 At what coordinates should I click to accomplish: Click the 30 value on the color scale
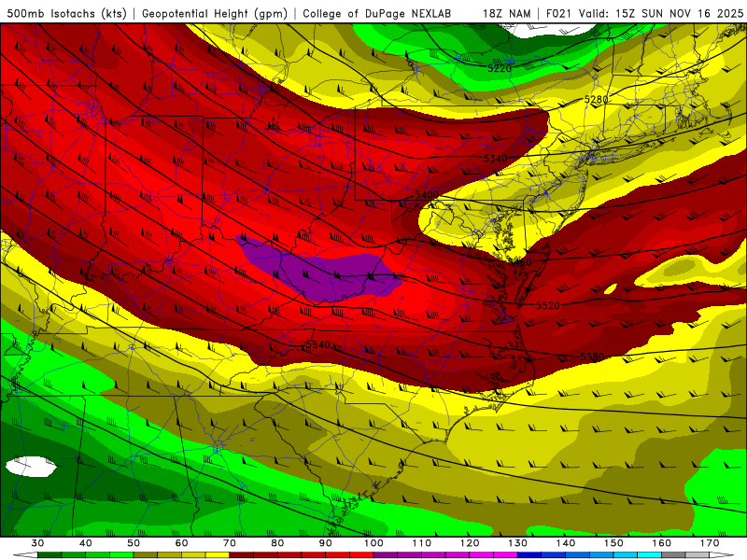[x=37, y=543]
